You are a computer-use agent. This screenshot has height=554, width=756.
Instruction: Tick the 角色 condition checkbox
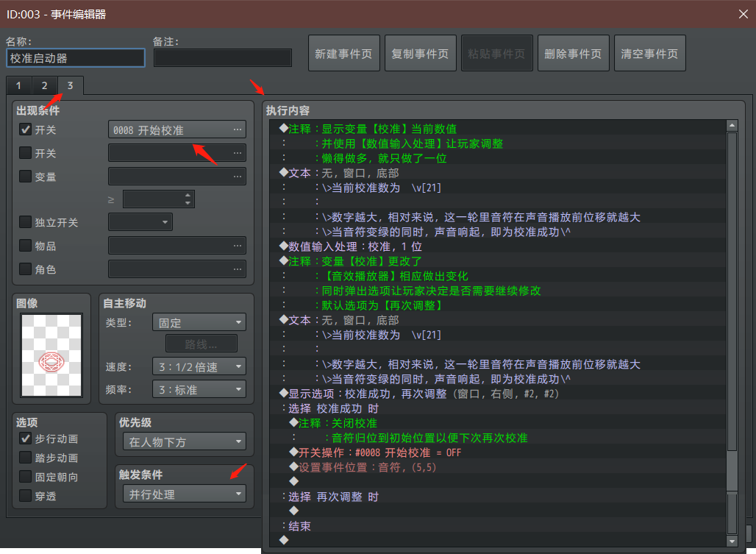(x=25, y=269)
